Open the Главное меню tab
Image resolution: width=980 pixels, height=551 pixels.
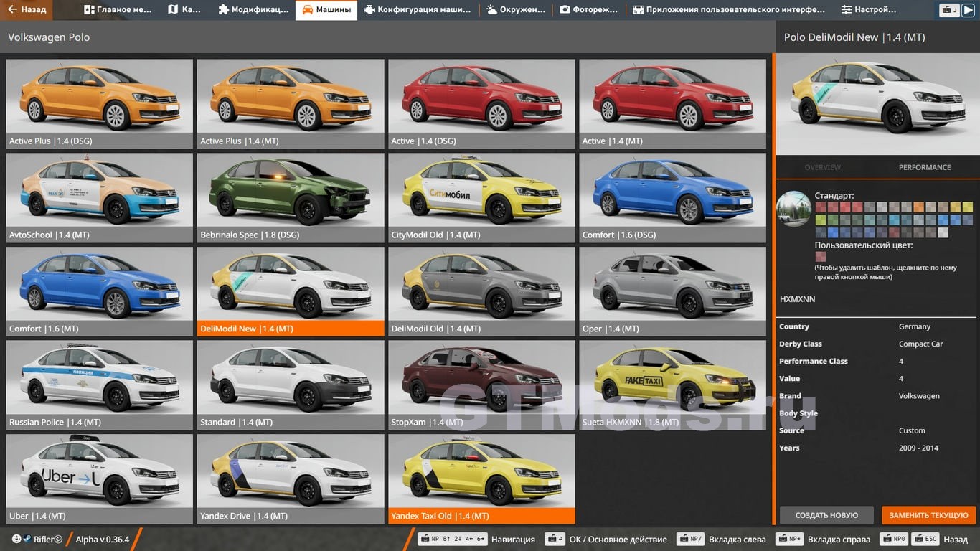click(x=118, y=10)
